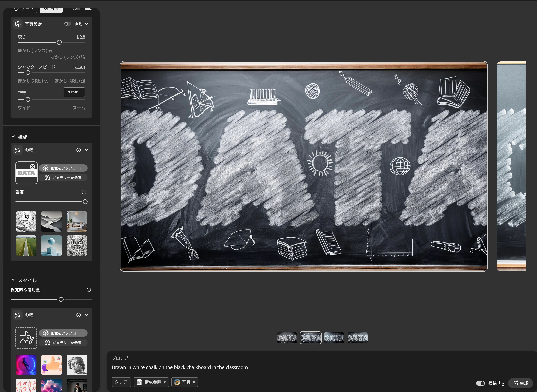Click the info icon next to 強度
Image resolution: width=537 pixels, height=392 pixels.
84,192
